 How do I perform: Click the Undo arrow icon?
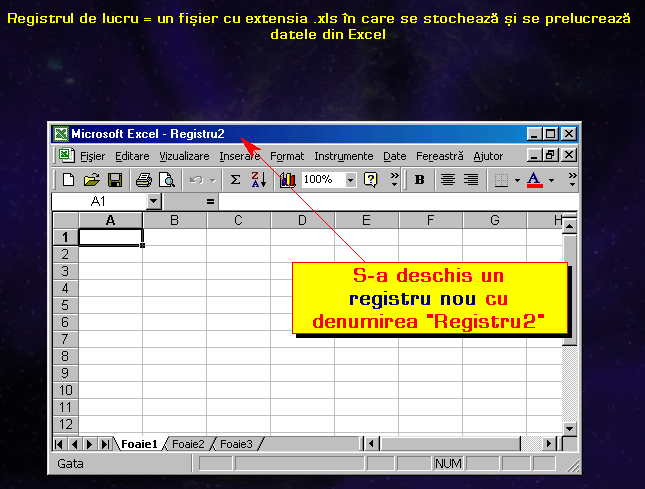click(197, 180)
